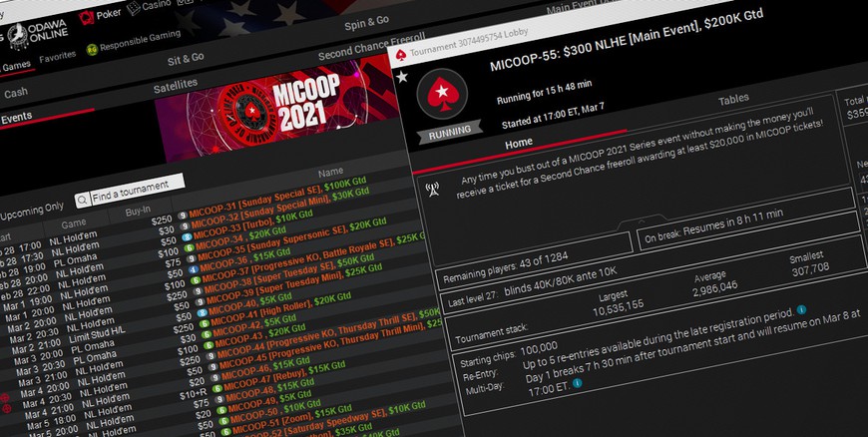Select MICOOP-38 [Super Tuesday Mini] tournament
Viewport: 868px width, 437px height.
click(293, 283)
